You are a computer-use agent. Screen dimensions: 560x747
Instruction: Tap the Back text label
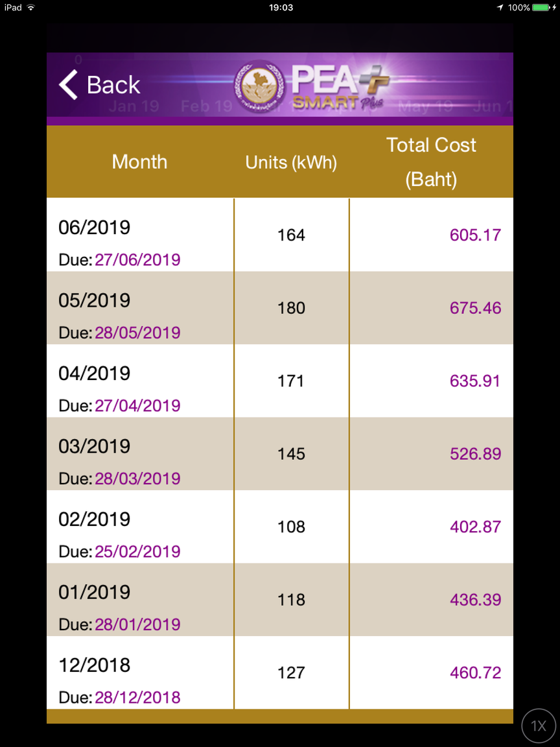113,86
